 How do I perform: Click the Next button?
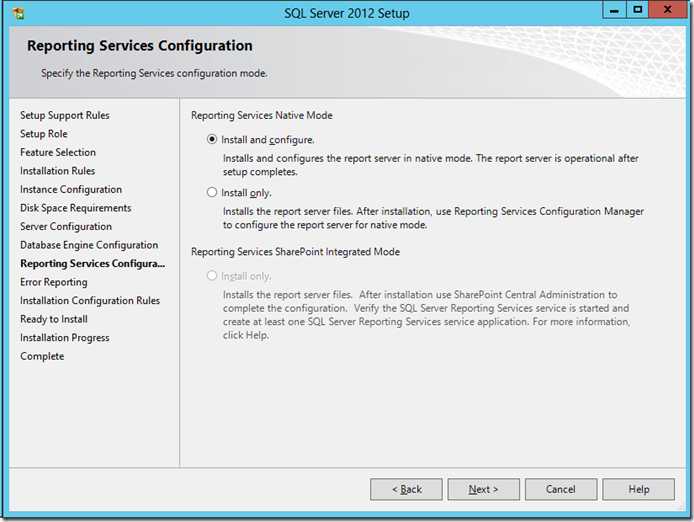tap(483, 489)
